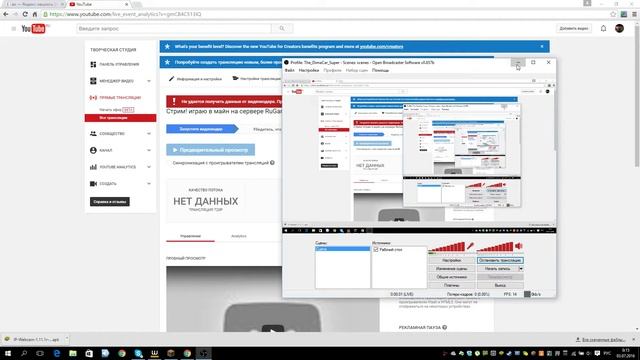This screenshot has height=360, width=640.
Task: Open File Explorer from taskbar
Action: click(x=73, y=353)
